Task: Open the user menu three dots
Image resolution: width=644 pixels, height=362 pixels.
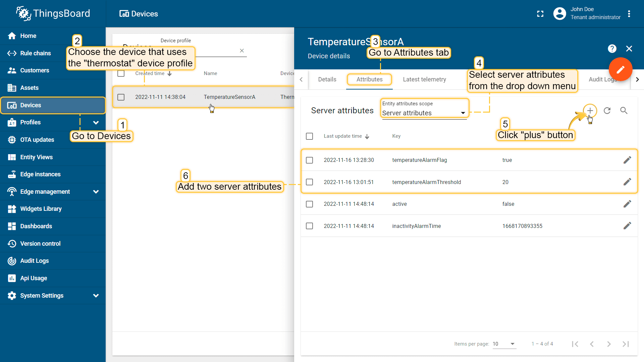Action: click(x=629, y=14)
